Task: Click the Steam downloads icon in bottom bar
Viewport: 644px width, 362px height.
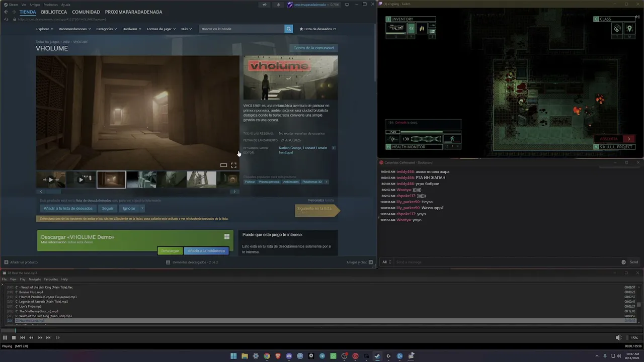Action: (168, 262)
